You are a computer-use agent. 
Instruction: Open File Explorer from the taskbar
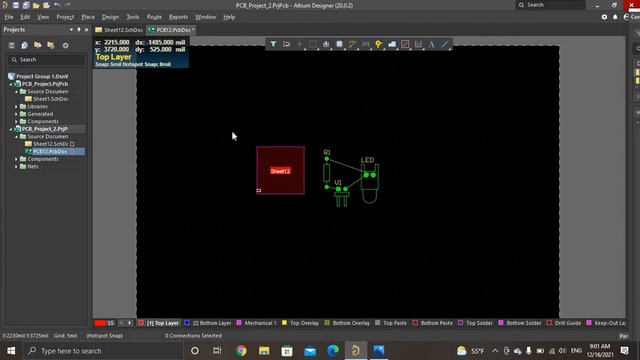(264, 351)
